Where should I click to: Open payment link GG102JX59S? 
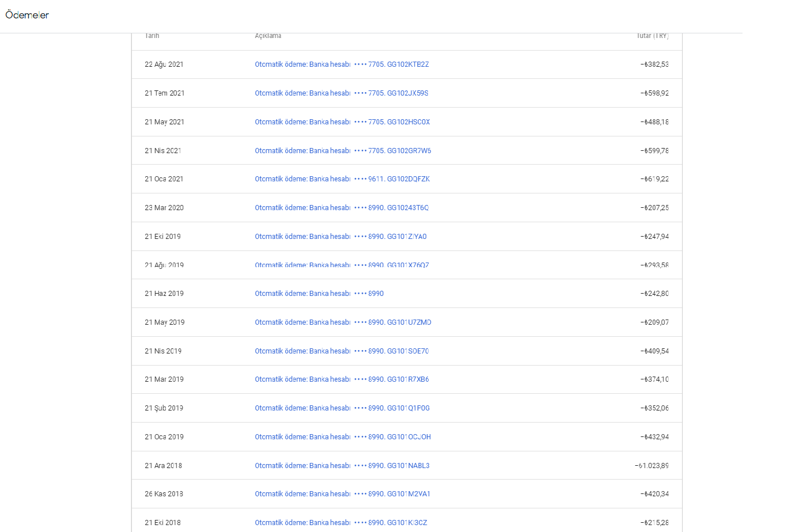click(342, 93)
